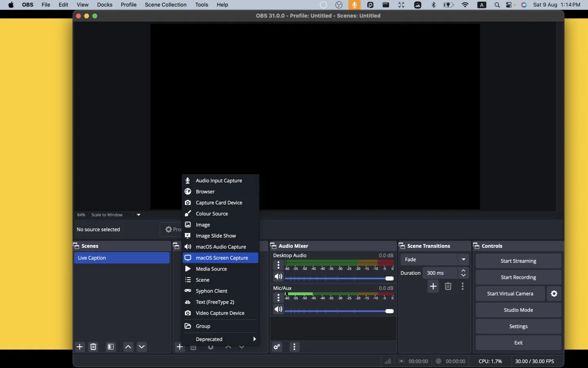Choose Media Source from menu
This screenshot has height=368, width=588.
[x=220, y=269]
